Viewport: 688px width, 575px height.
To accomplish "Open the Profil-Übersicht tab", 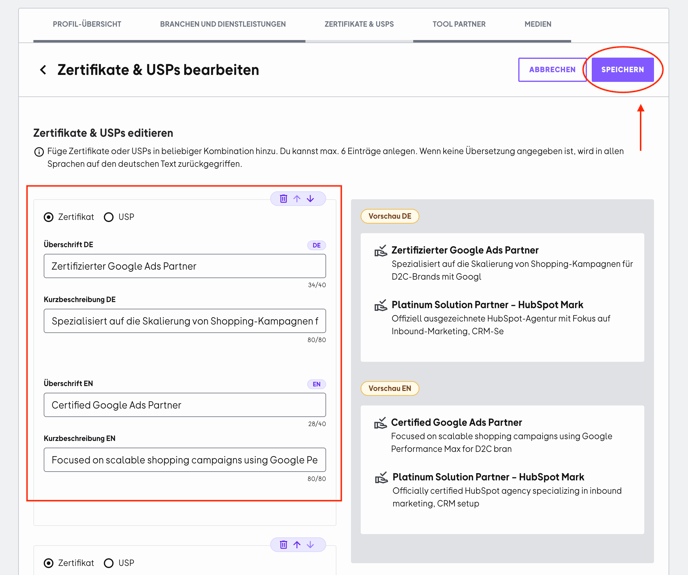I will [87, 24].
